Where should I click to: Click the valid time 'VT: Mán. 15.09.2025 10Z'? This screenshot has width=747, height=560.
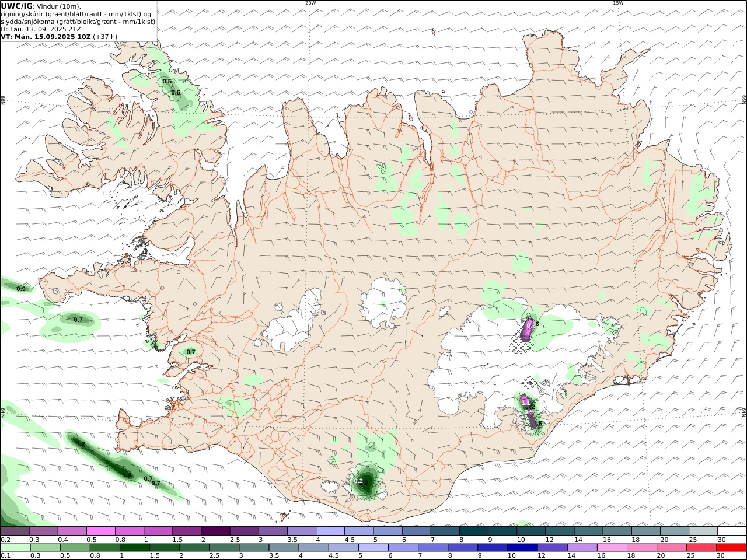45,36
